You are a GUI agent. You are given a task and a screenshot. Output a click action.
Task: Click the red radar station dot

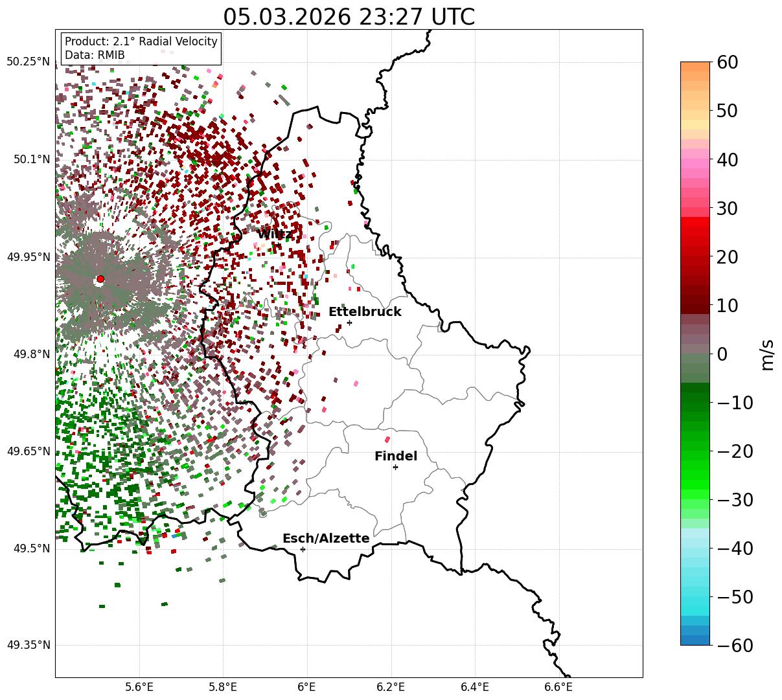click(x=100, y=279)
